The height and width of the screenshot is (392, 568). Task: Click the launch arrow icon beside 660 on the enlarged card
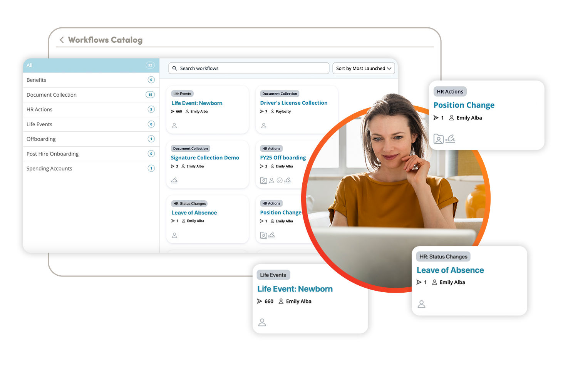coord(260,301)
